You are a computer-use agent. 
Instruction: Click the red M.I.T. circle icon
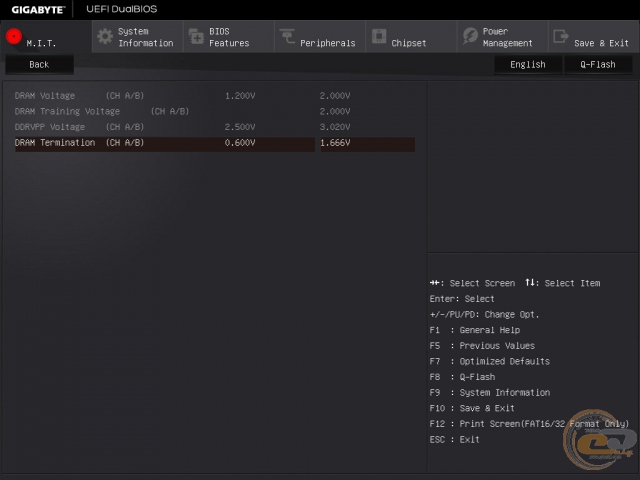[14, 36]
